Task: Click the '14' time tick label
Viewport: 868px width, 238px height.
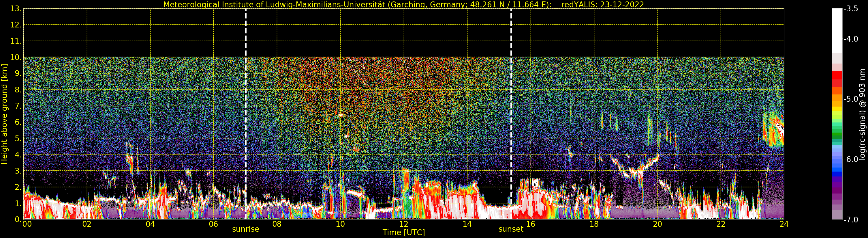Action: pyautogui.click(x=467, y=224)
